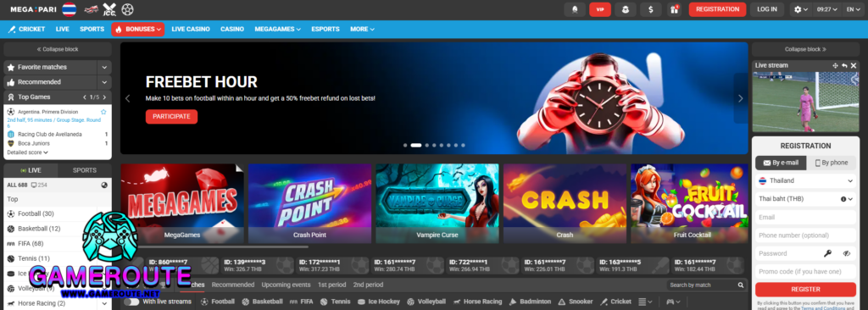The width and height of the screenshot is (868, 310).
Task: Open the JCC cricket bats icon
Action: point(109,9)
